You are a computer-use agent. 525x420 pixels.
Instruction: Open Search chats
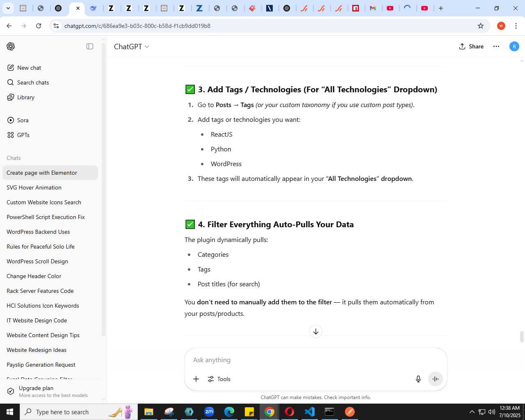coord(50,82)
